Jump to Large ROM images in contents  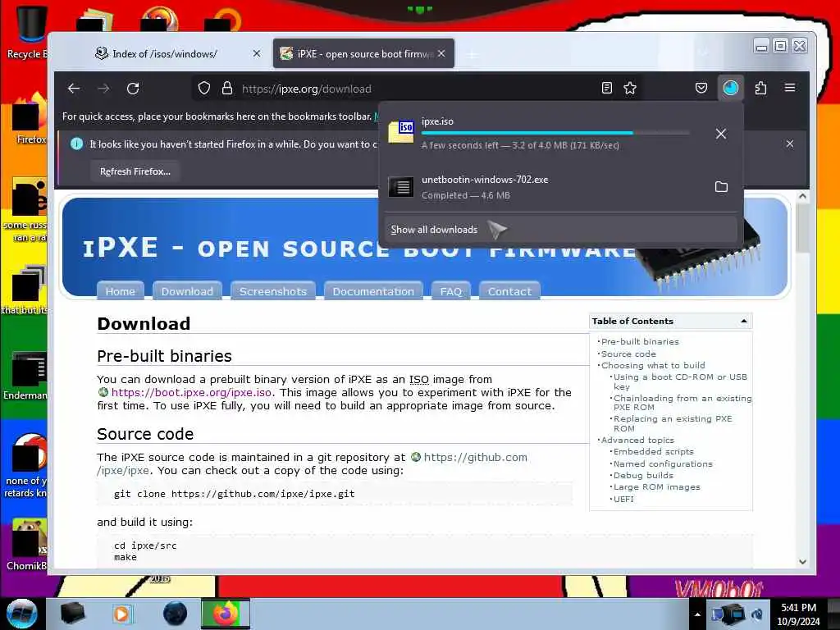tap(657, 487)
